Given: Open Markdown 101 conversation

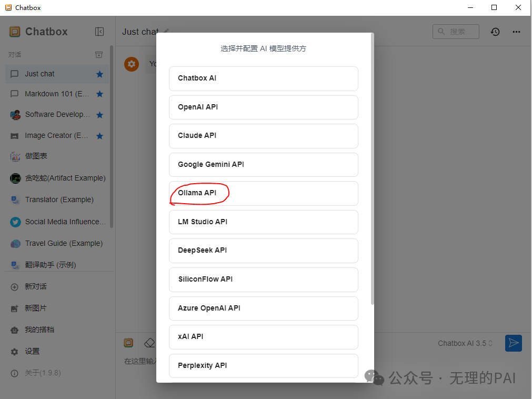Looking at the screenshot, I should pyautogui.click(x=57, y=94).
